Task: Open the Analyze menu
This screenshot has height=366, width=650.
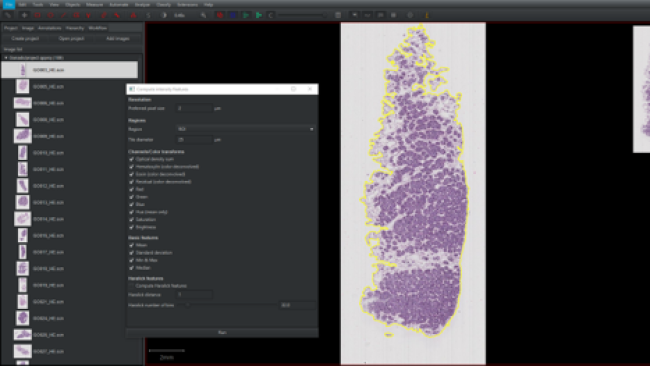Action: point(142,5)
